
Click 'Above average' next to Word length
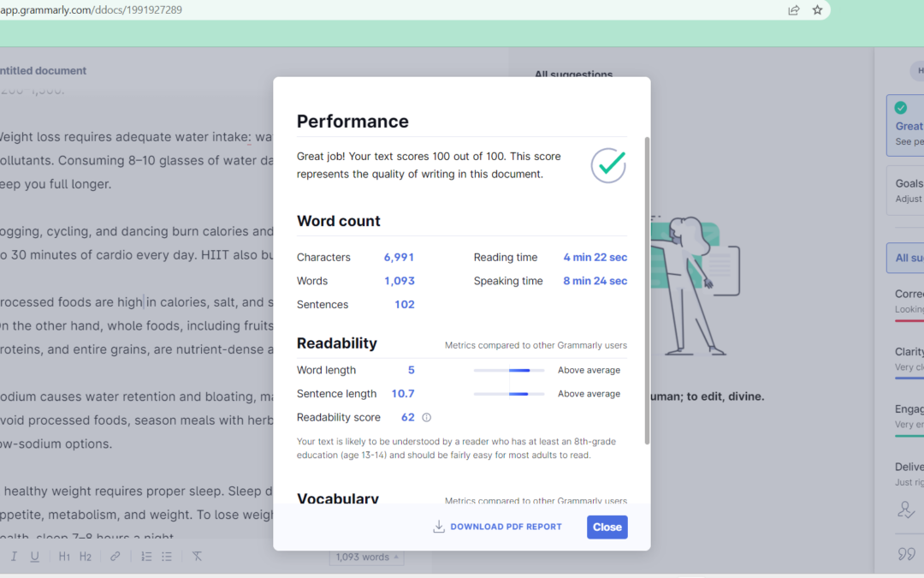[x=589, y=371]
